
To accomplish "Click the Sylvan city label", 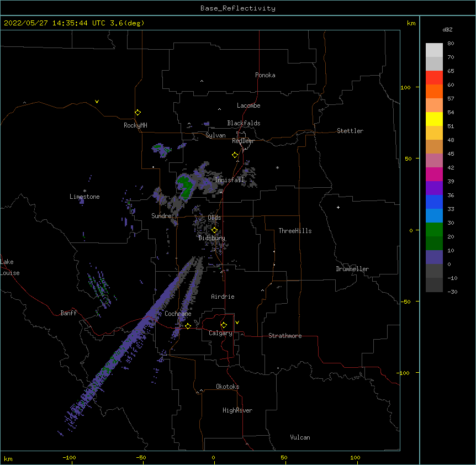I will click(x=215, y=135).
